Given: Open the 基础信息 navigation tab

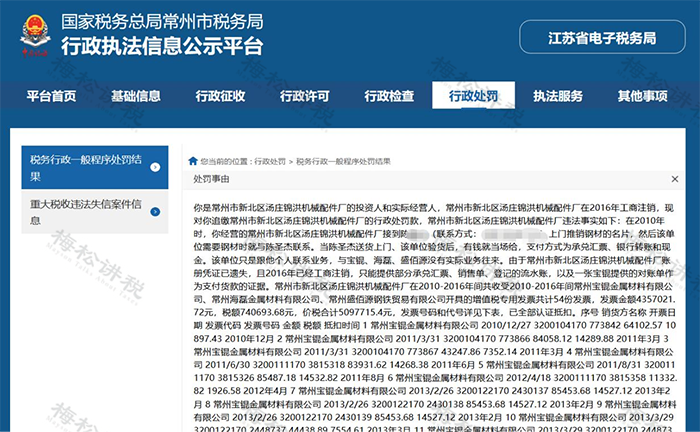Looking at the screenshot, I should pyautogui.click(x=135, y=96).
